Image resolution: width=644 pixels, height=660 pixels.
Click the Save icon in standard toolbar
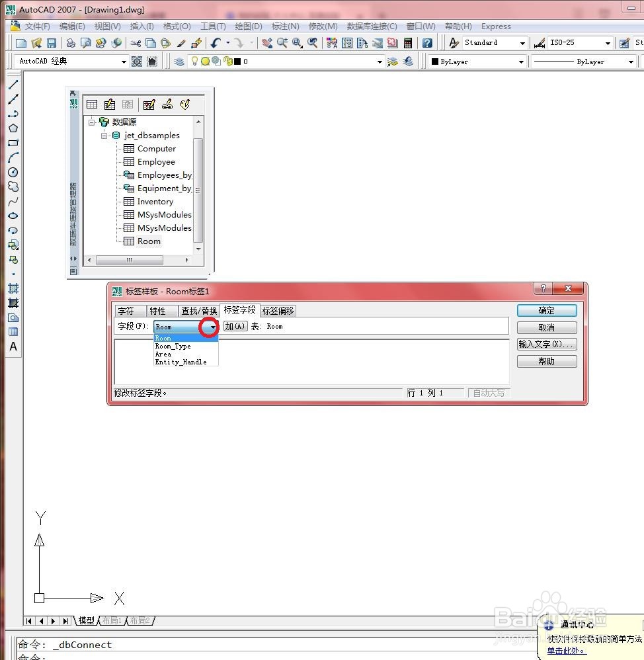[52, 42]
